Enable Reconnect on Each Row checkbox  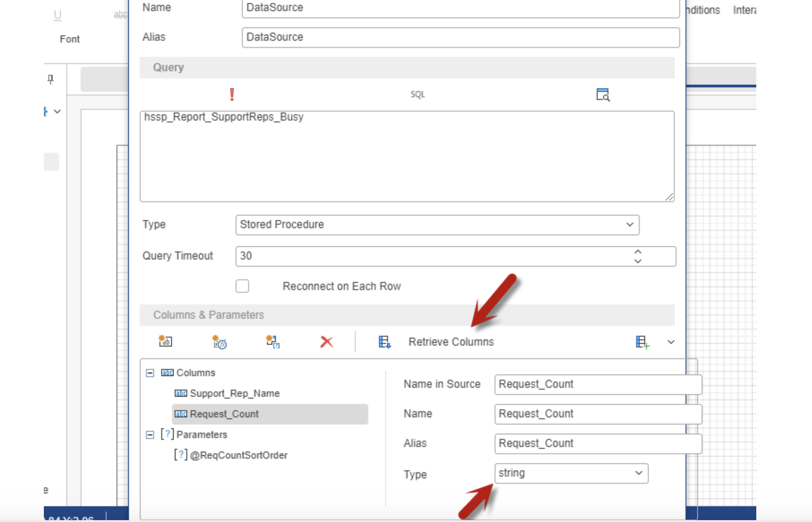pos(243,286)
